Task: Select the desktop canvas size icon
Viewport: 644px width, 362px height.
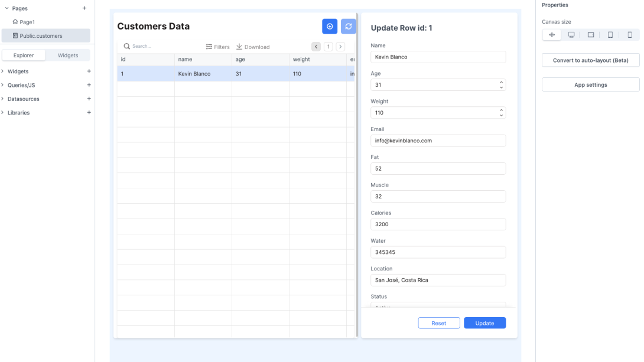Action: pyautogui.click(x=571, y=34)
